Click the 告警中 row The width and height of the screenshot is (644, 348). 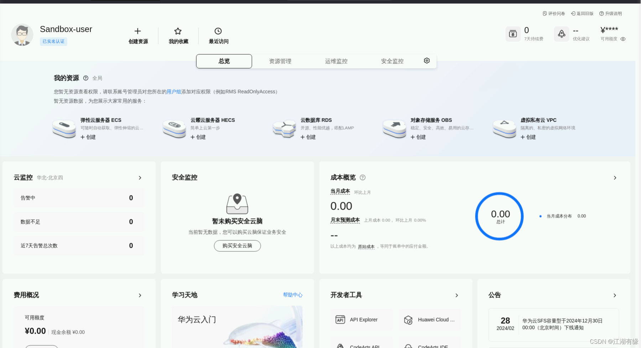click(x=79, y=198)
